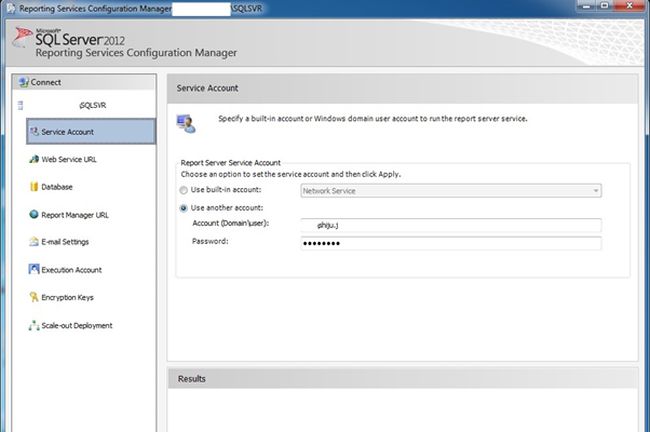Image resolution: width=650 pixels, height=432 pixels.
Task: Minimize the Configuration Manager window
Action: coord(586,6)
